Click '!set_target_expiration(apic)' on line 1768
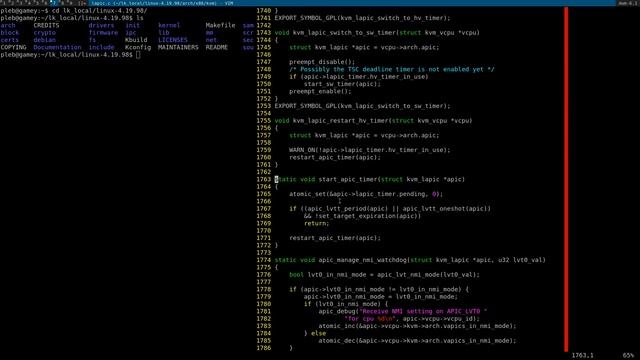 pos(367,216)
